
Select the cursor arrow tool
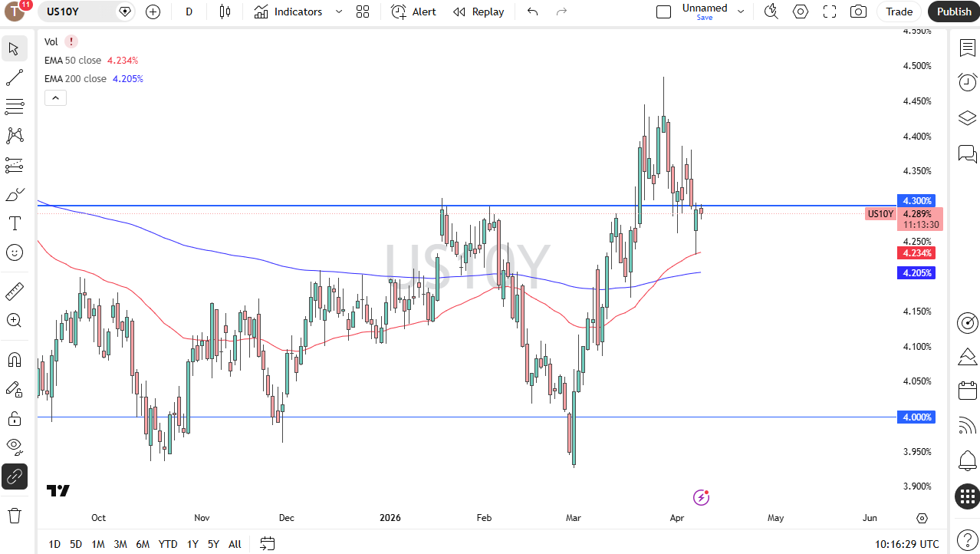click(x=14, y=49)
